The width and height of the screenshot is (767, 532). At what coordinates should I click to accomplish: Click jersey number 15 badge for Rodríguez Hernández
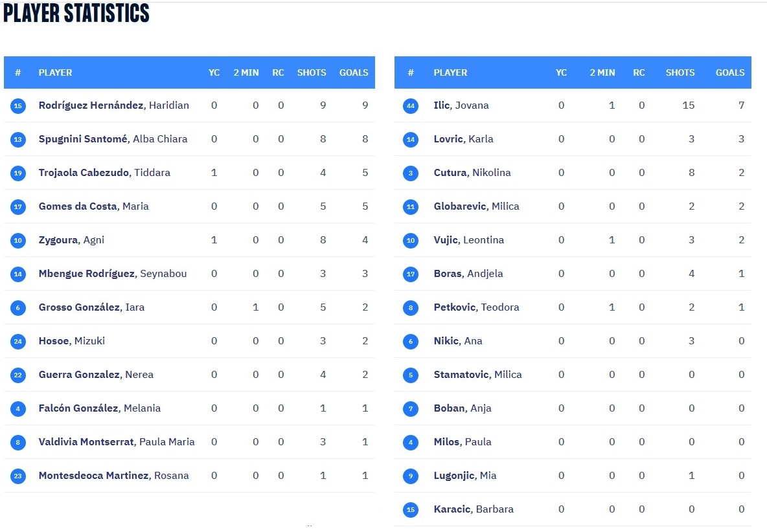pyautogui.click(x=18, y=105)
